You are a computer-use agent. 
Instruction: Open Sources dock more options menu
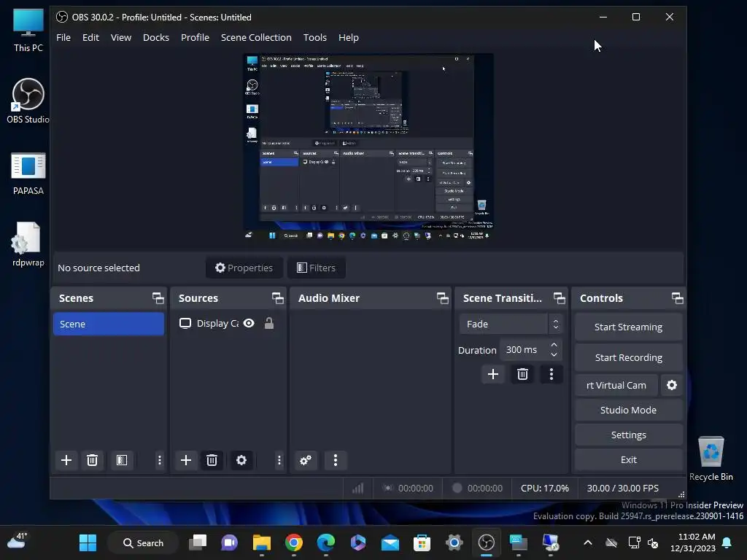click(x=279, y=460)
